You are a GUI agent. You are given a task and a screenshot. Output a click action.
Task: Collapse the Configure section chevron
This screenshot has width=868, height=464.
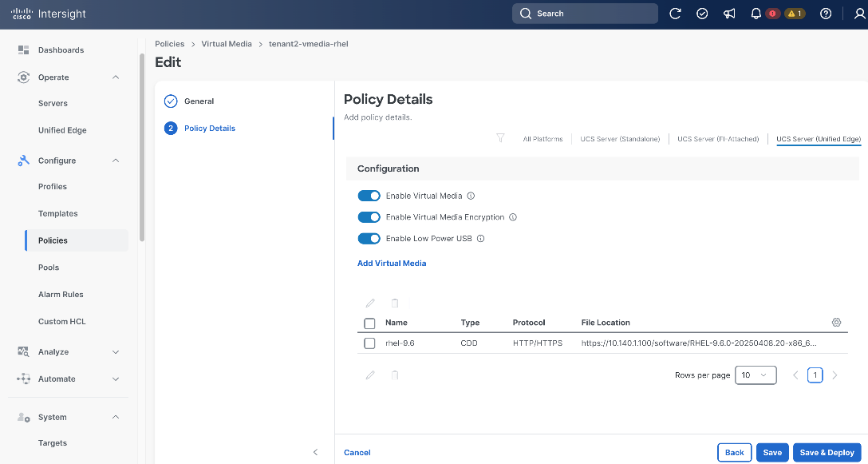(116, 161)
